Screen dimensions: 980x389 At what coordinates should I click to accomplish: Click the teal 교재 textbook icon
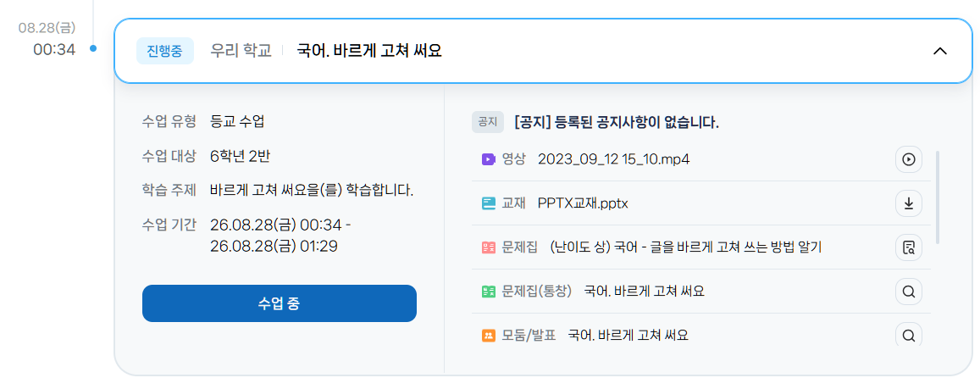pyautogui.click(x=489, y=203)
